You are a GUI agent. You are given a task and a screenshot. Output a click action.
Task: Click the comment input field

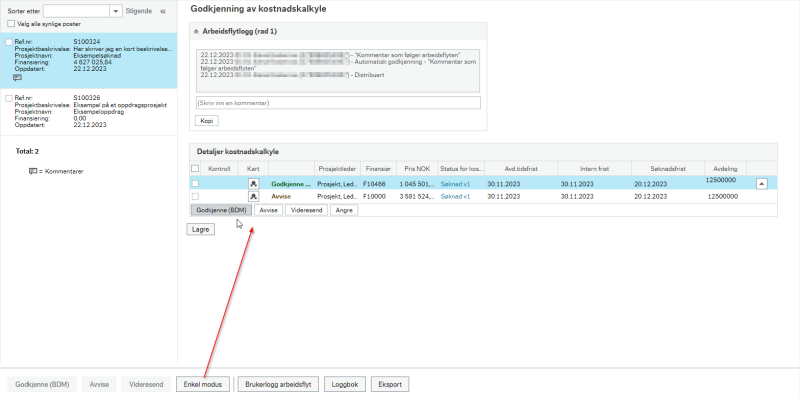tap(338, 103)
